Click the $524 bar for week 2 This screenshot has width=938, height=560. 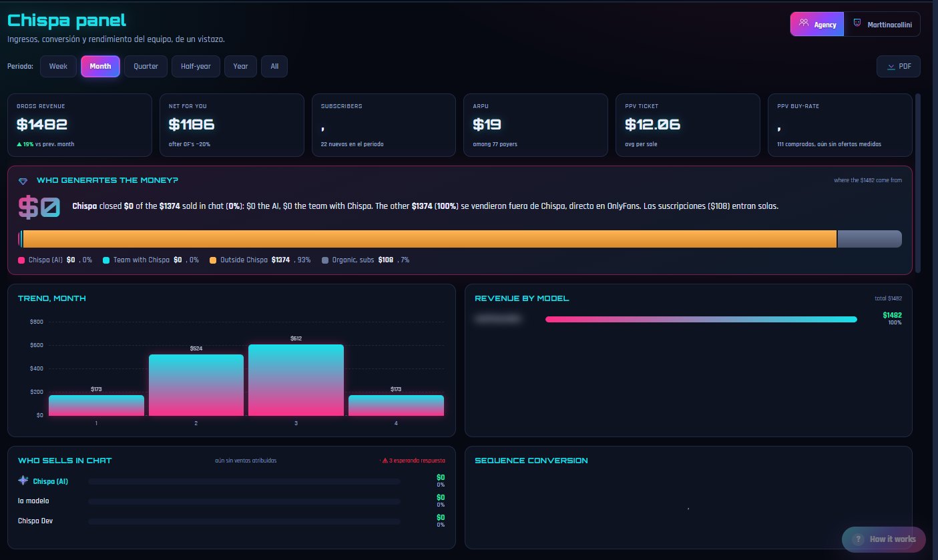(196, 385)
